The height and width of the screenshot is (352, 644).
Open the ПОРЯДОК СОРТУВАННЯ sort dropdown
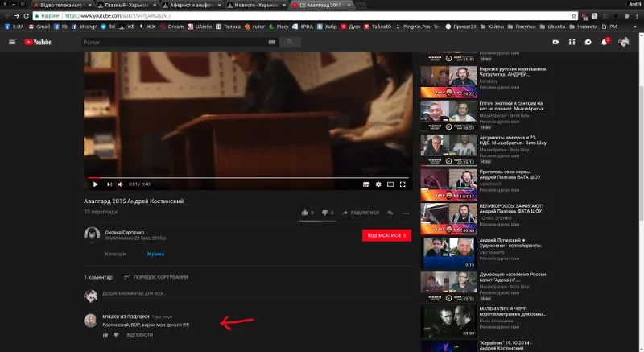click(x=156, y=277)
